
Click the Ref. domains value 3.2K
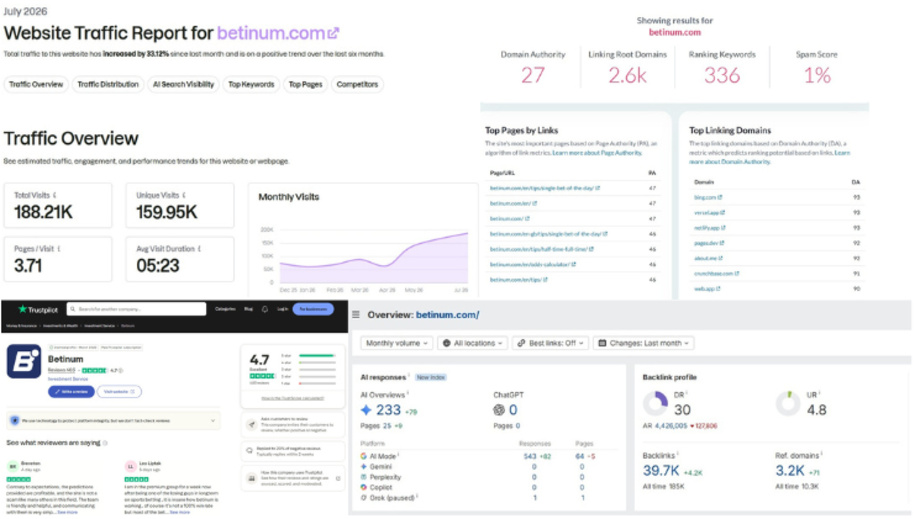(790, 471)
